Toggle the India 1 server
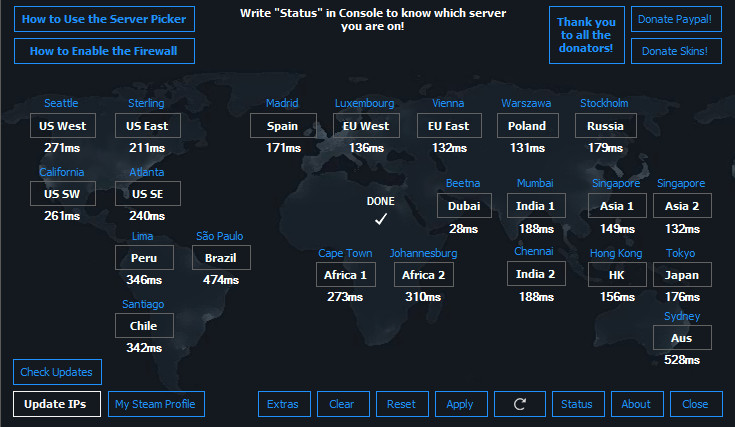 click(x=536, y=206)
